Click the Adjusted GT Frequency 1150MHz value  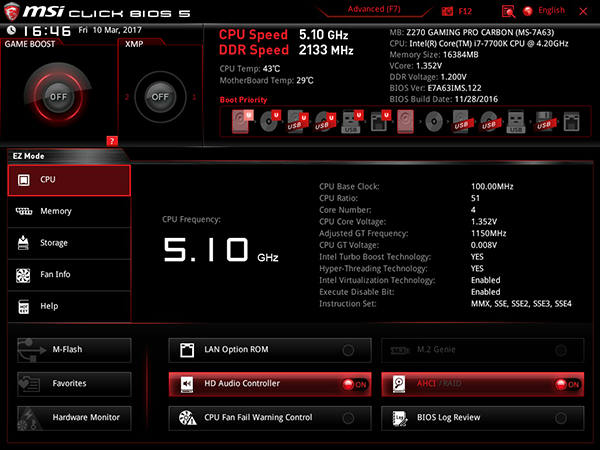pos(489,233)
